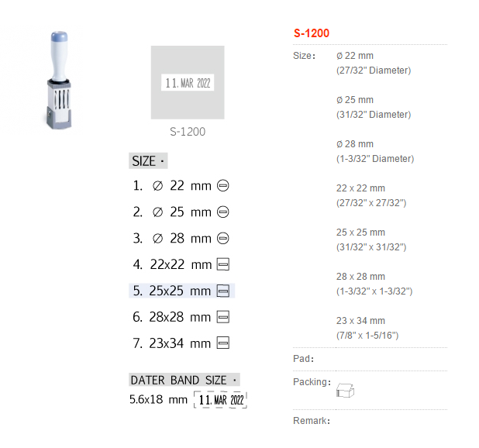
Task: Click the square icon beside 28x28 mm
Action: tap(223, 317)
